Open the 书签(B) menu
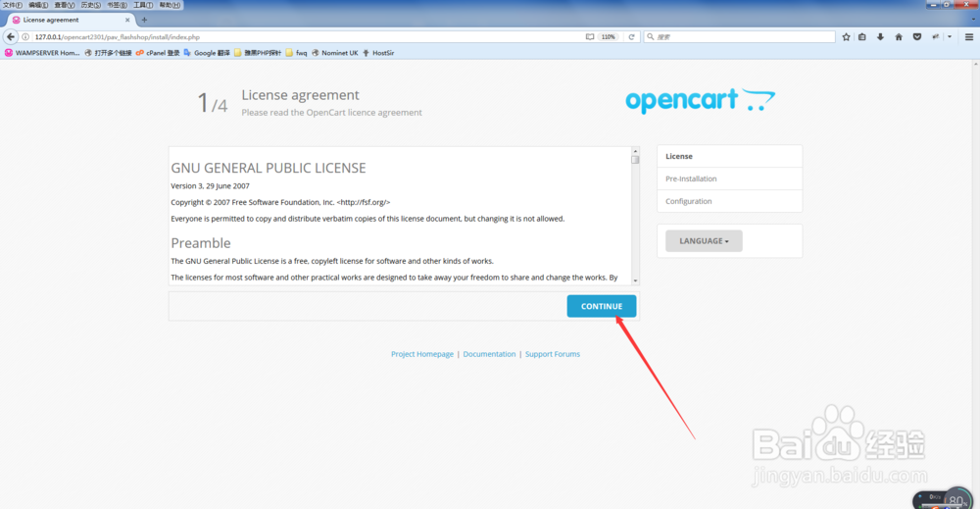This screenshot has width=980, height=509. 117,5
